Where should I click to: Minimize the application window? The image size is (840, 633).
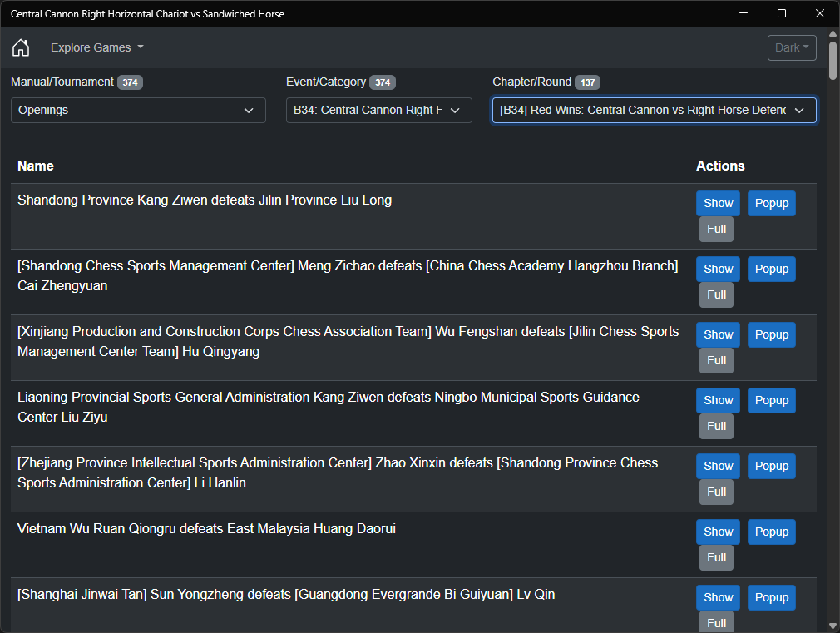[744, 13]
